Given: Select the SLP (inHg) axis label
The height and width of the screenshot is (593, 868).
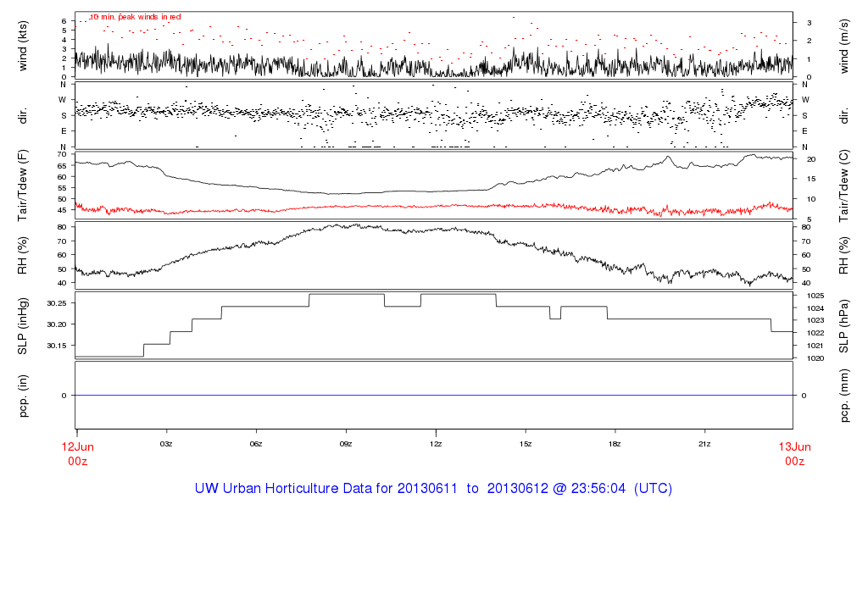Looking at the screenshot, I should pyautogui.click(x=23, y=325).
